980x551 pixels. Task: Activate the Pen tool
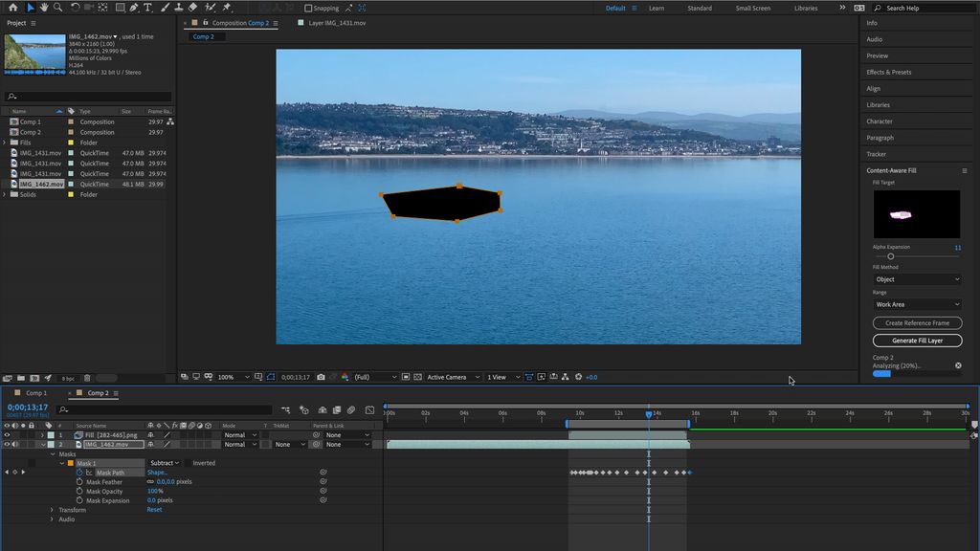point(133,8)
